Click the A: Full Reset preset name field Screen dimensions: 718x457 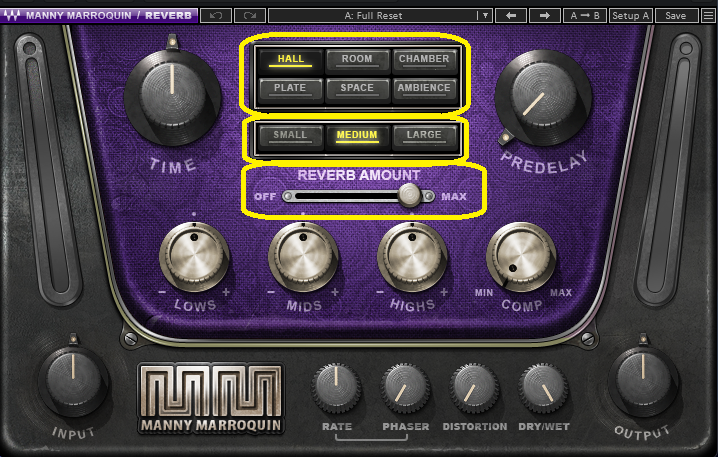(373, 16)
